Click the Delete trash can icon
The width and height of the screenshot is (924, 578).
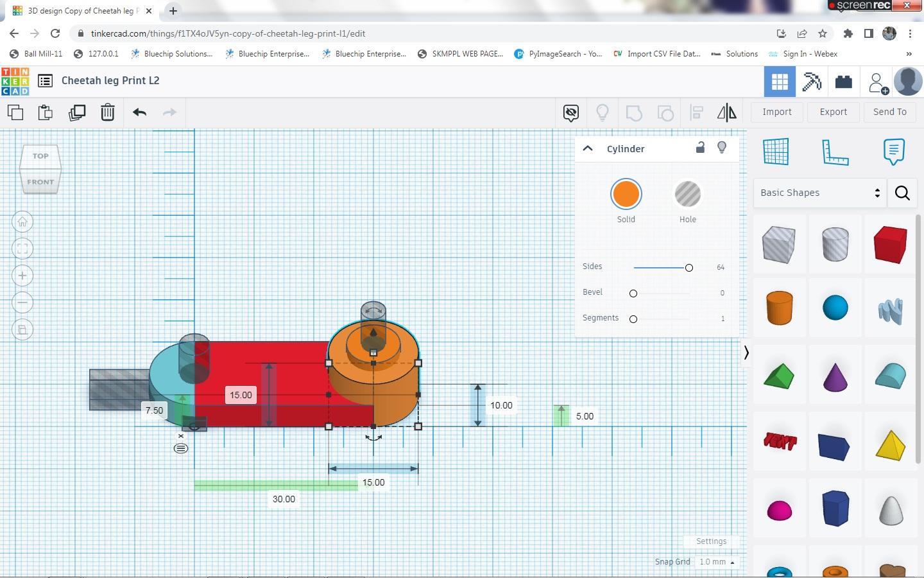pyautogui.click(x=108, y=113)
